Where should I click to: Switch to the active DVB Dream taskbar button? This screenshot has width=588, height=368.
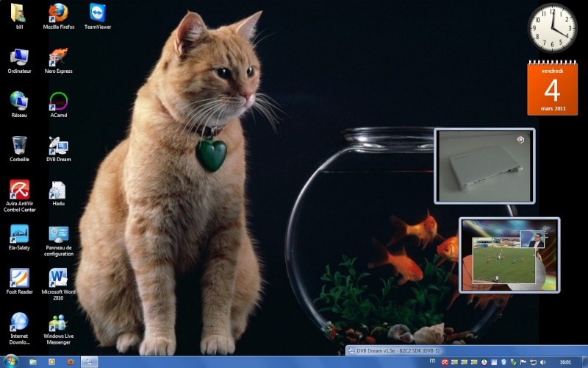pos(89,362)
